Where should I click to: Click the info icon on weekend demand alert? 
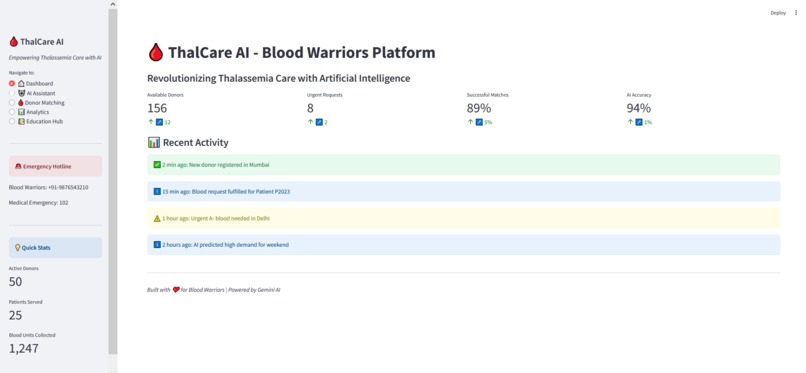pos(157,245)
